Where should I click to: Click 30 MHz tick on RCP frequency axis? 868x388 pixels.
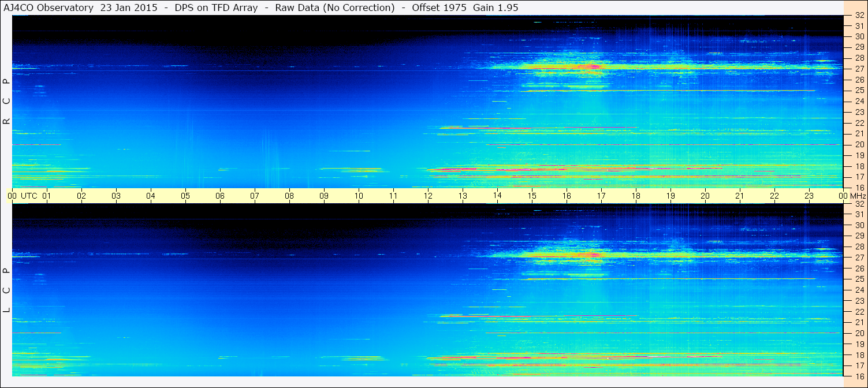tap(859, 36)
